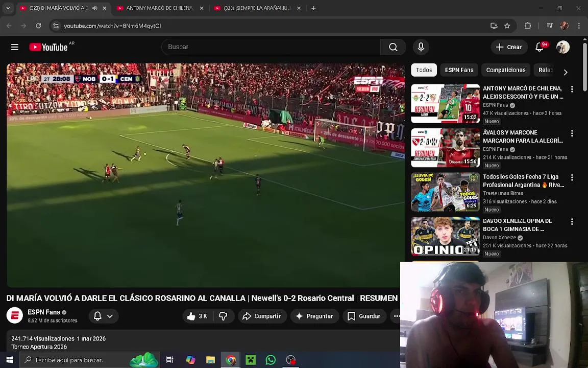Close the ANTONY MARCÓ DE CHILENA tab
The height and width of the screenshot is (368, 588).
point(202,8)
